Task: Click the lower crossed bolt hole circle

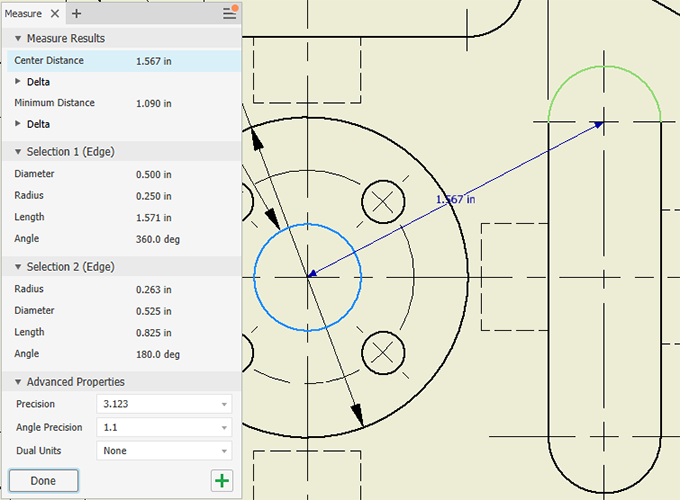Action: (x=383, y=353)
